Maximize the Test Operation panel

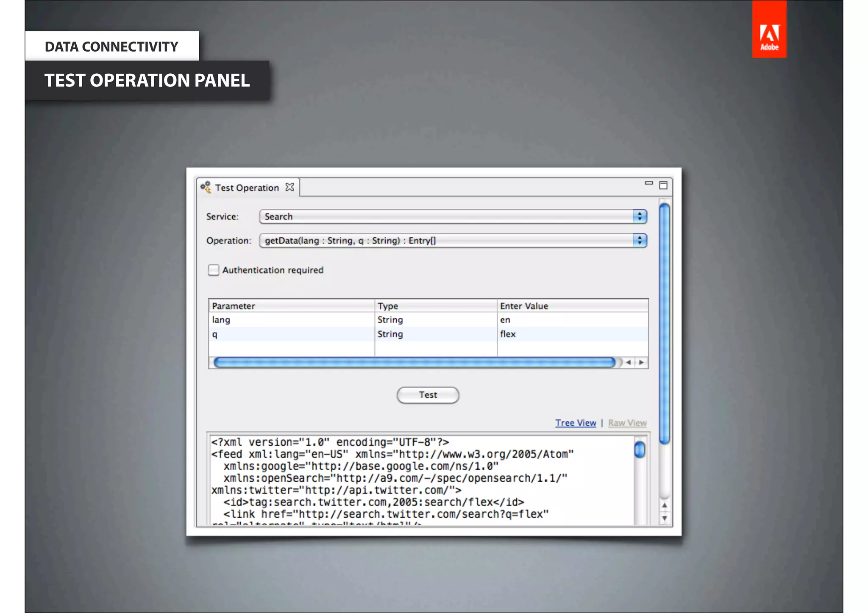point(663,185)
